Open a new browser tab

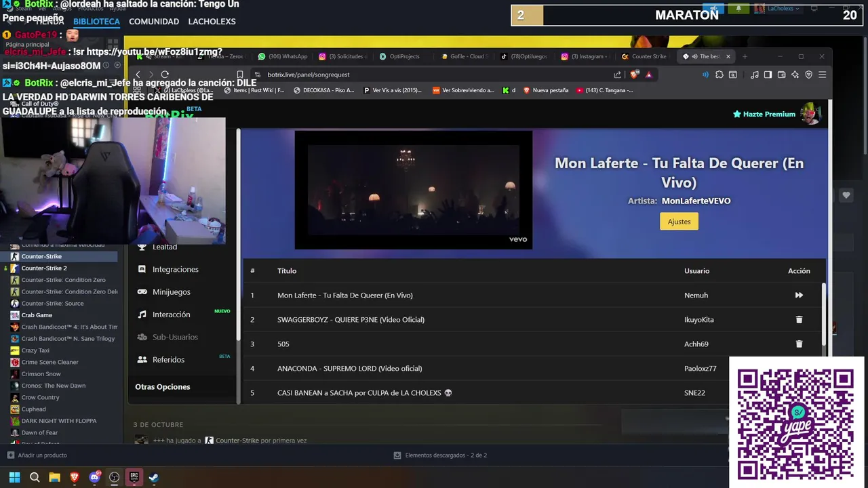point(745,56)
